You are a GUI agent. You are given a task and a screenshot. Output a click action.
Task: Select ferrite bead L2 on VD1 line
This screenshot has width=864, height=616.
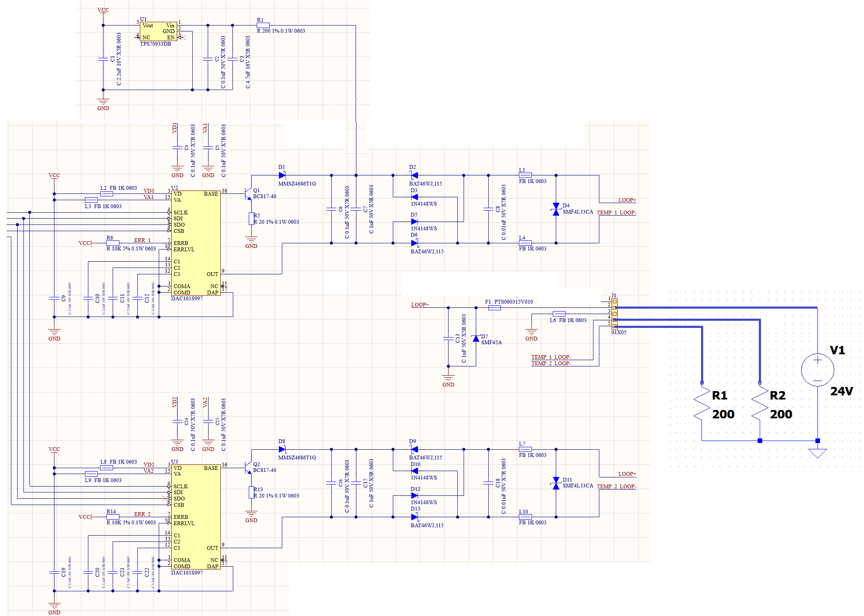pos(106,194)
